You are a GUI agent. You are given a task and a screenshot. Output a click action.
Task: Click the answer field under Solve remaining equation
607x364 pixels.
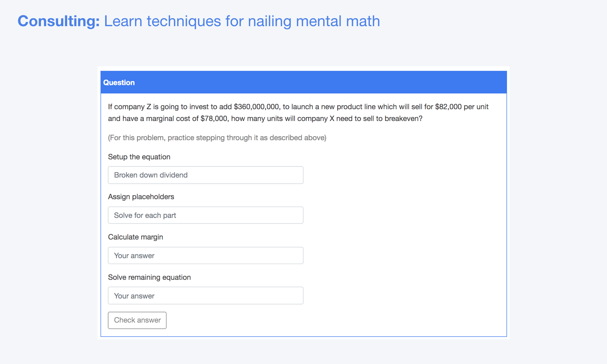click(x=205, y=295)
